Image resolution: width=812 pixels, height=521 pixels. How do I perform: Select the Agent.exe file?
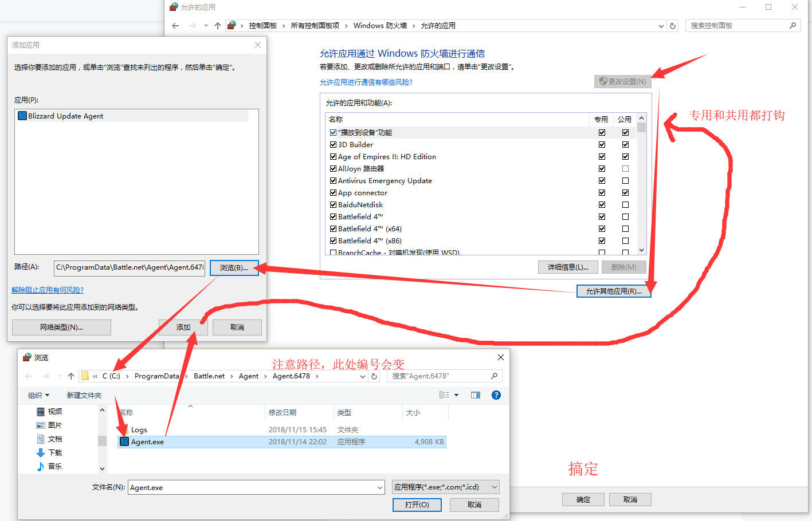(x=282, y=442)
